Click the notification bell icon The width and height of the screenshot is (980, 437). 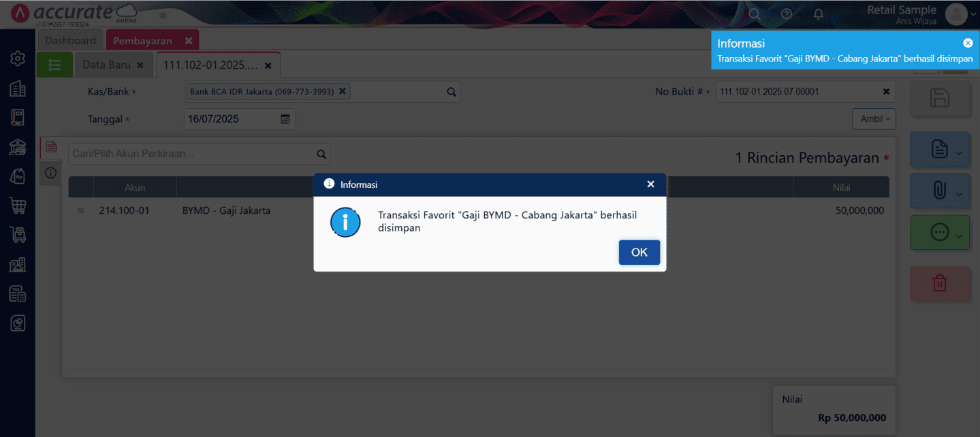coord(819,14)
